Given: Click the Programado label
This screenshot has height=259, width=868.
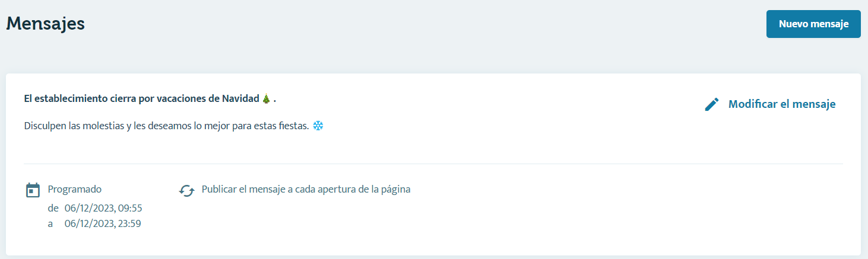Looking at the screenshot, I should (74, 189).
